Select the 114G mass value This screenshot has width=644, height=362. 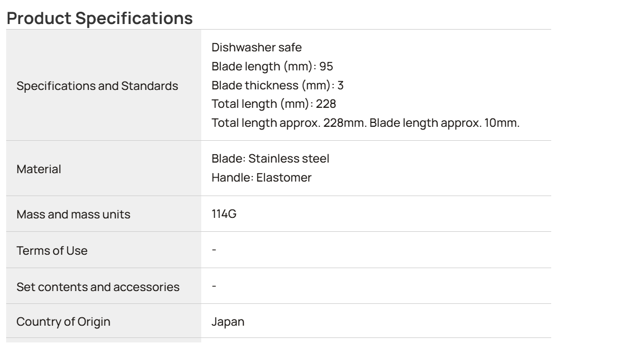click(x=224, y=214)
